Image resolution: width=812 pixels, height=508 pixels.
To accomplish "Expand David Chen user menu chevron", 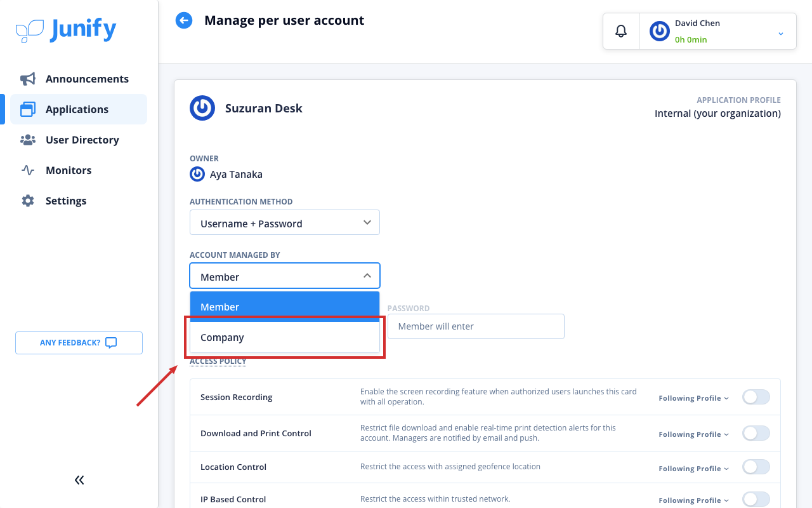I will pyautogui.click(x=781, y=33).
